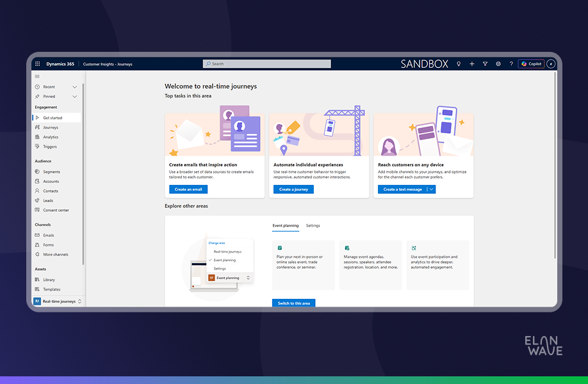Click the More channels icon
Viewport: 588px width, 384px height.
37,254
